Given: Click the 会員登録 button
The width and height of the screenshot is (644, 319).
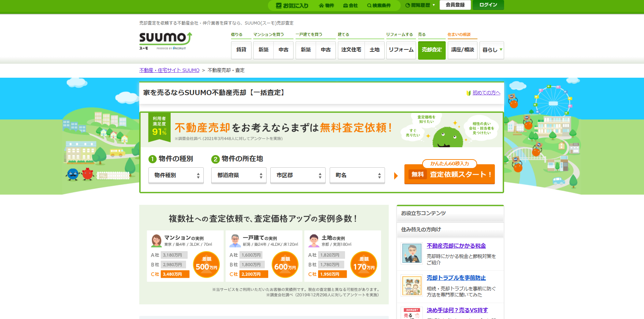Looking at the screenshot, I should pos(455,5).
